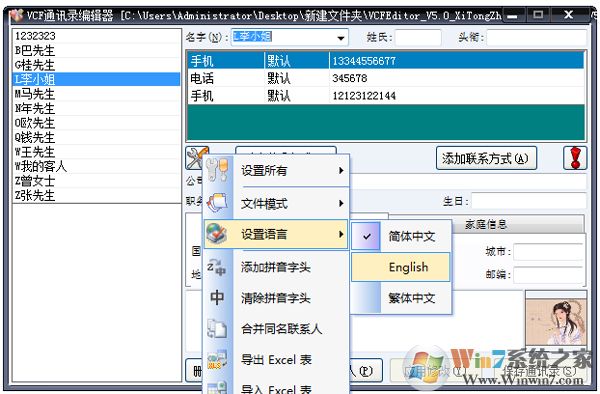Select 繁体中文 language option
The width and height of the screenshot is (600, 394).
[x=401, y=298]
